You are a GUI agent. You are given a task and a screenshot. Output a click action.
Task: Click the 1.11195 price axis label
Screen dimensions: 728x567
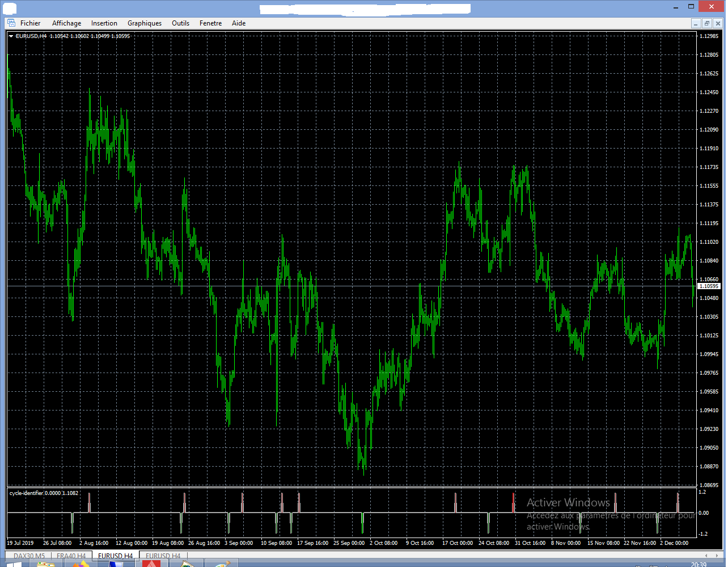point(709,223)
